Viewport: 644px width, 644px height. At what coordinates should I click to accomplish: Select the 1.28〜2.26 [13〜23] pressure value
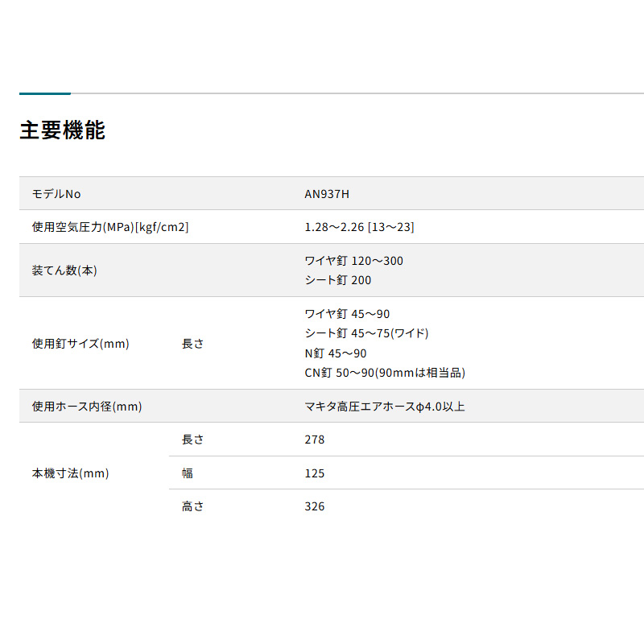[x=359, y=227]
